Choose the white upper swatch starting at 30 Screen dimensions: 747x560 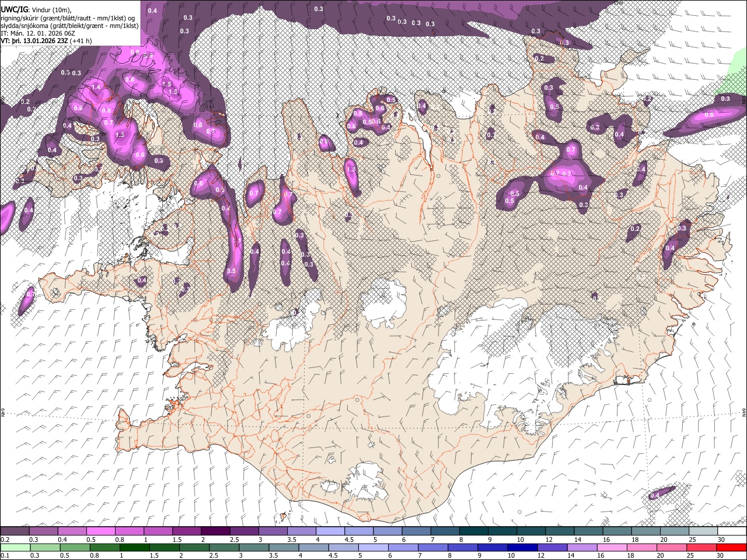(732, 531)
